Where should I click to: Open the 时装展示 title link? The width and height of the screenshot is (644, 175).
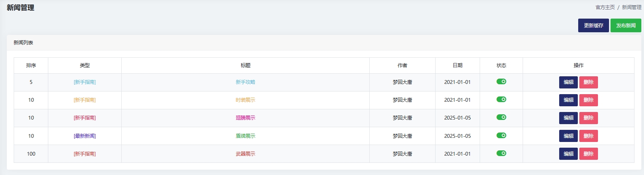pyautogui.click(x=245, y=100)
